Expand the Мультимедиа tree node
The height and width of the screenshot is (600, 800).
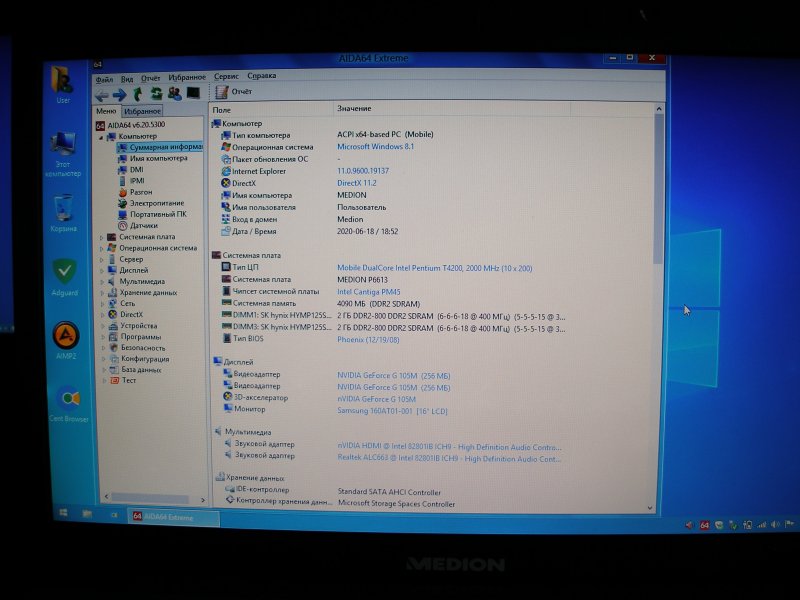(101, 281)
